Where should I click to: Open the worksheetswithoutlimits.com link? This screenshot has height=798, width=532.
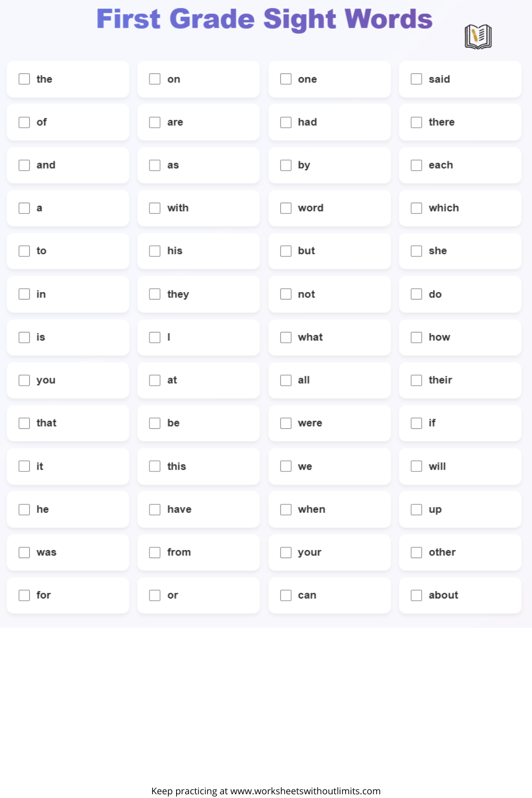click(305, 791)
